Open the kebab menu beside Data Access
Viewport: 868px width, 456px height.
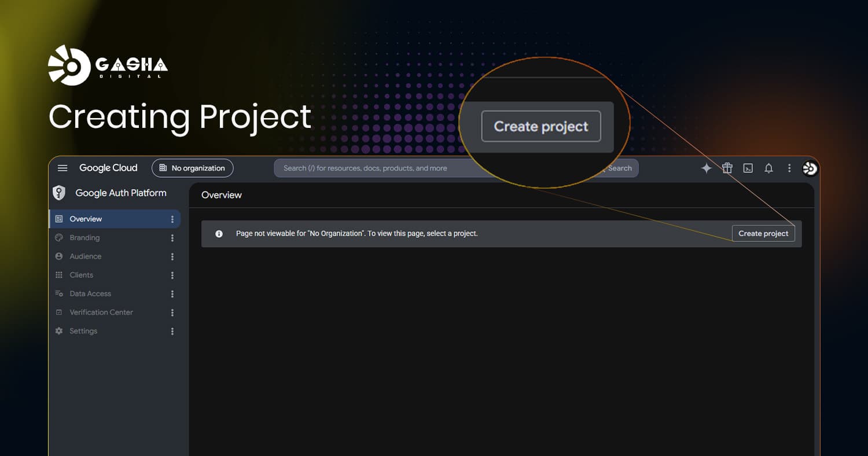pyautogui.click(x=172, y=294)
